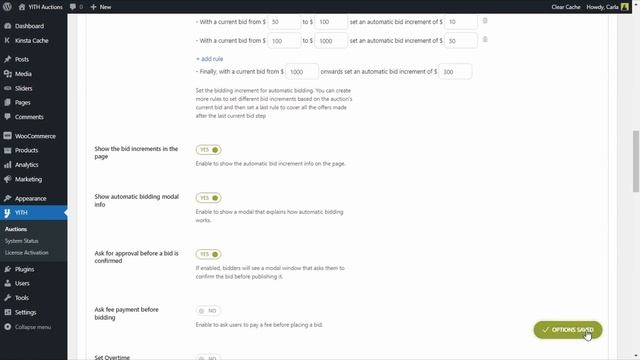Click the Plugins icon in sidebar
640x360 pixels.
point(7,269)
